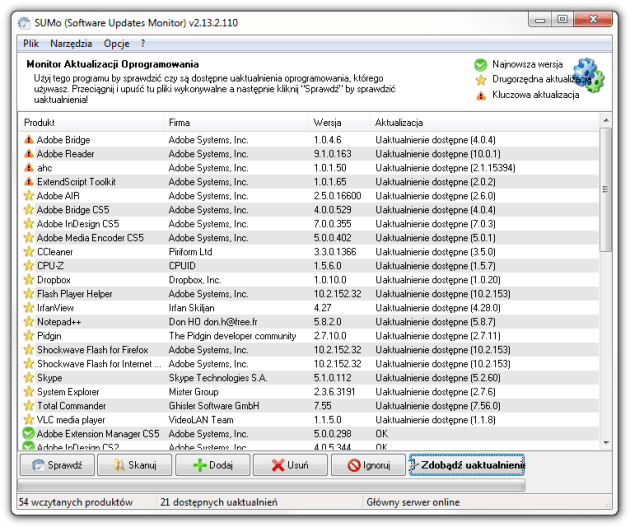This screenshot has width=630, height=527.
Task: Select the Shockwave Flash for Internet row
Action: point(309,364)
